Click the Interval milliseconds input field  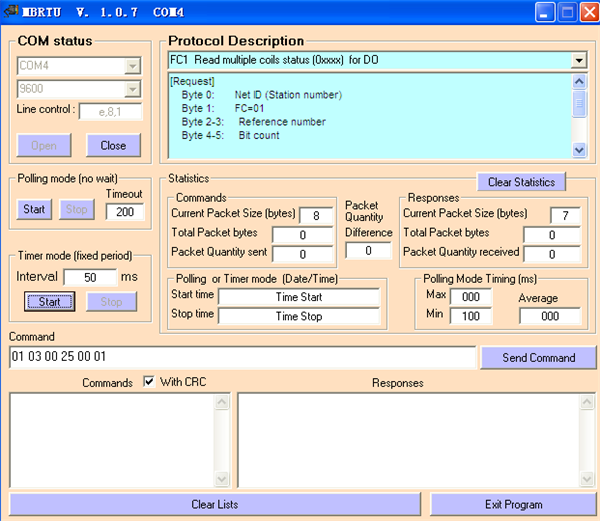coord(90,277)
